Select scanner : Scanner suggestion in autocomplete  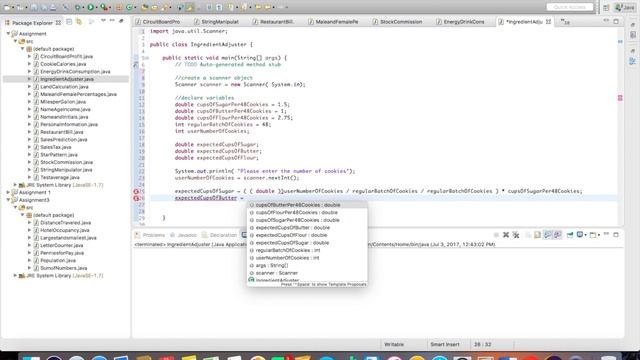307,273
